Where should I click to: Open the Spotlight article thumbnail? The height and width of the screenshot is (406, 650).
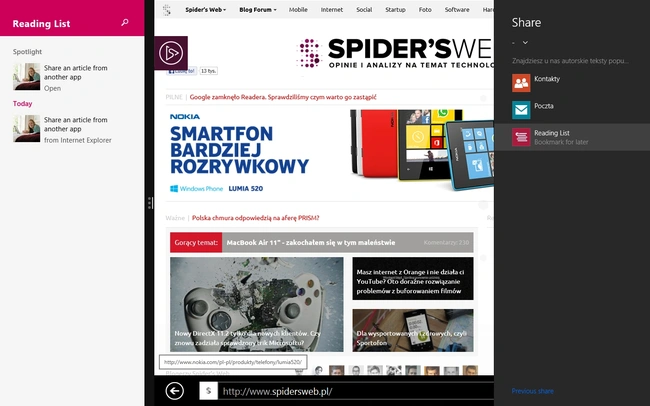(27, 76)
